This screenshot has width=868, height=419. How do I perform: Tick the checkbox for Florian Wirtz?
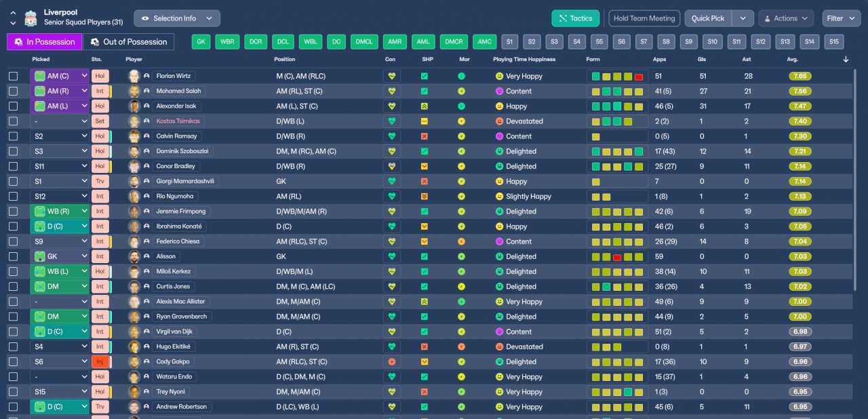(x=13, y=76)
